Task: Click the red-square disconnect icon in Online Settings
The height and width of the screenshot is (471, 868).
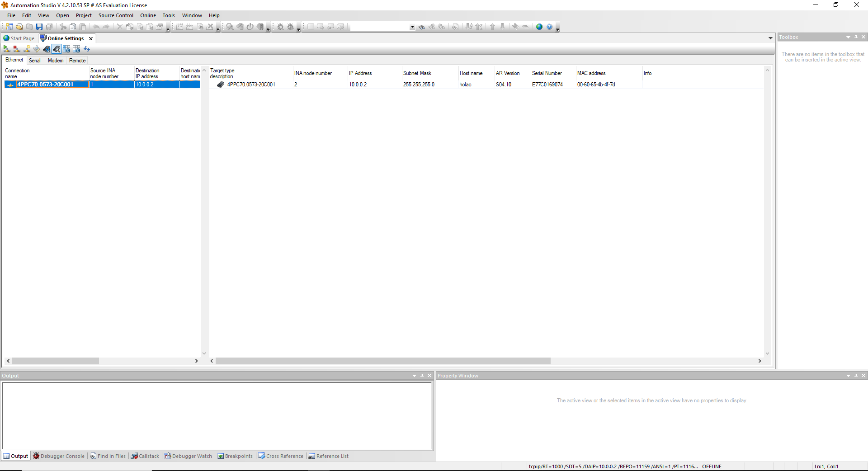Action: [x=17, y=49]
